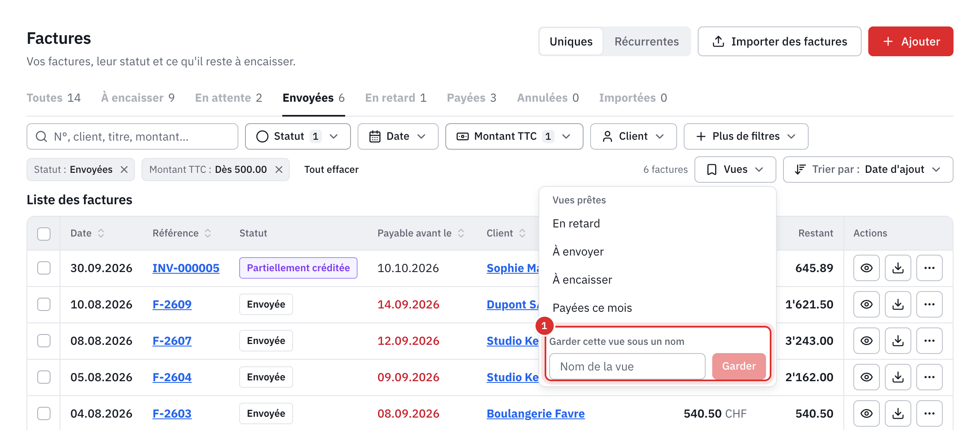
Task: Switch to the En attente tab
Action: [x=228, y=98]
